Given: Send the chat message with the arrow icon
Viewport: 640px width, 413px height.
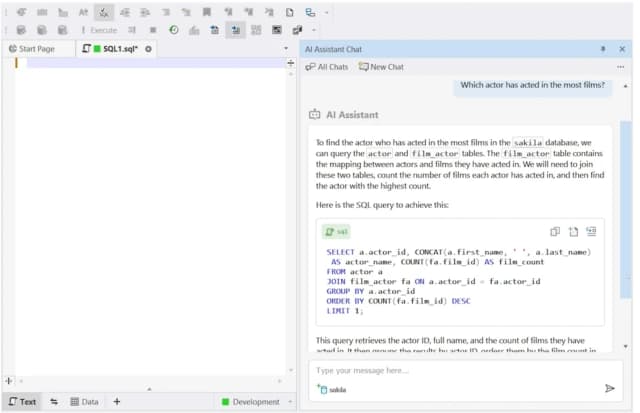Looking at the screenshot, I should tap(610, 388).
